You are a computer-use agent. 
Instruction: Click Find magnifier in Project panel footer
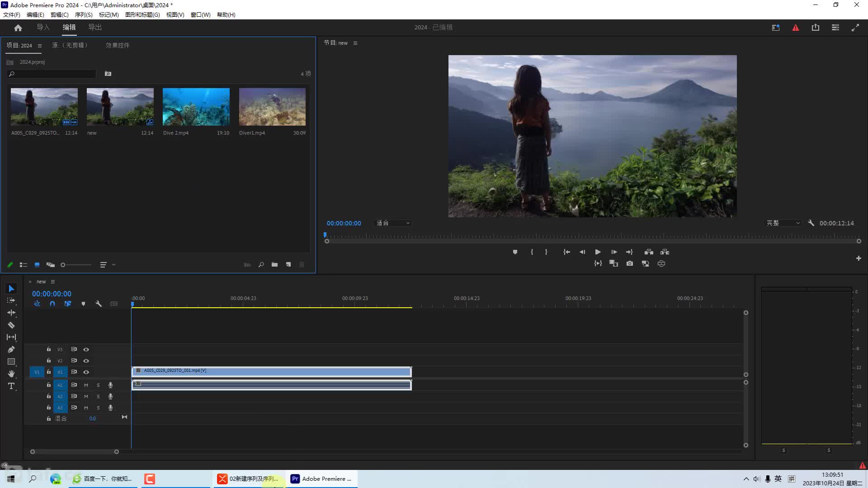click(x=261, y=265)
